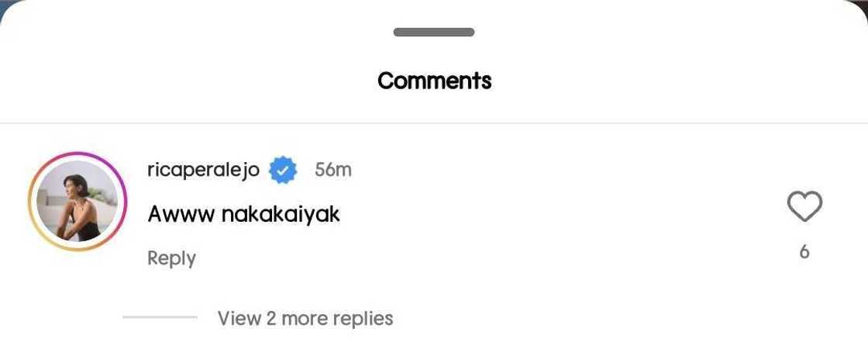Image resolution: width=868 pixels, height=363 pixels.
Task: Reply to ricaperalejo's comment
Action: tap(171, 258)
